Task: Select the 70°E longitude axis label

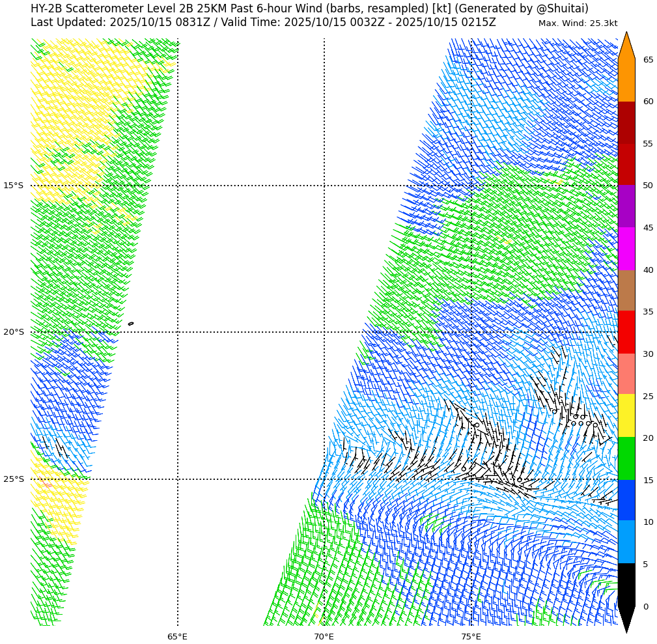Action: [x=324, y=636]
